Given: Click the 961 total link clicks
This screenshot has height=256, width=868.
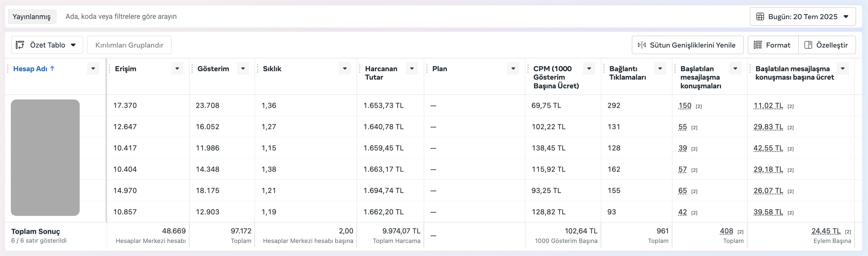Looking at the screenshot, I should [663, 231].
